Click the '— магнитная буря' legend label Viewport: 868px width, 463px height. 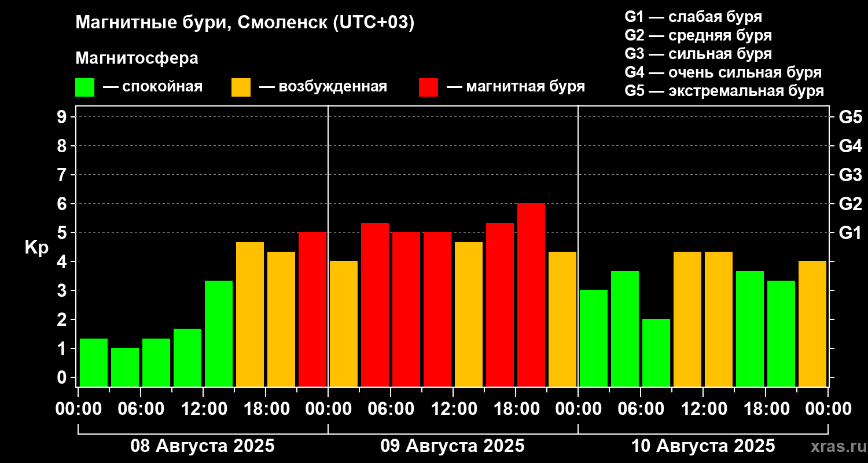pos(516,87)
